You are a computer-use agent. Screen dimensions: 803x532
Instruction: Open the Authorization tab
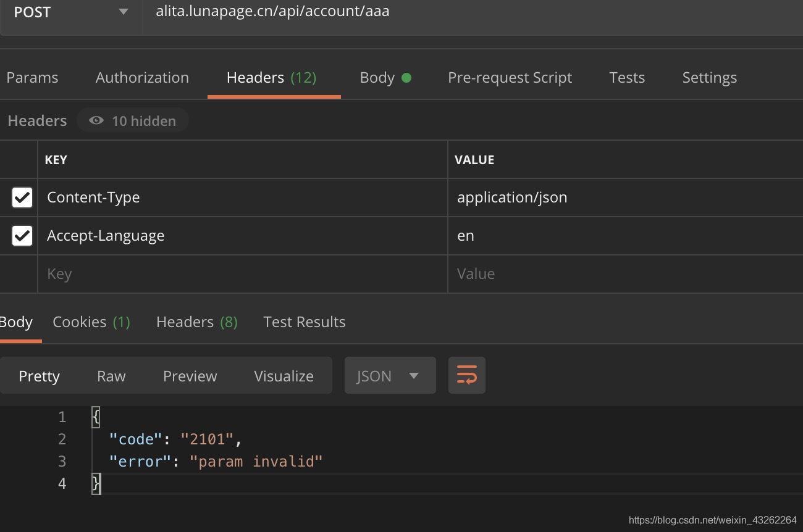coord(142,78)
